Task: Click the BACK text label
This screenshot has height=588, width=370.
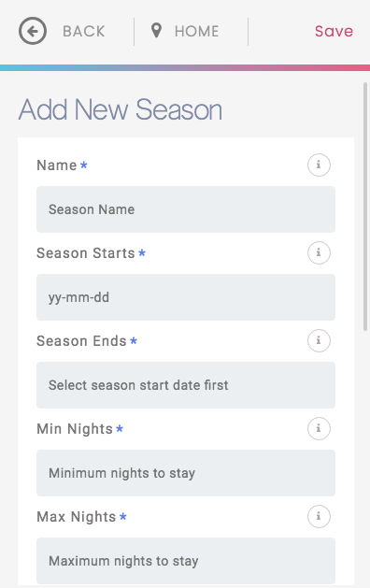Action: coord(83,31)
